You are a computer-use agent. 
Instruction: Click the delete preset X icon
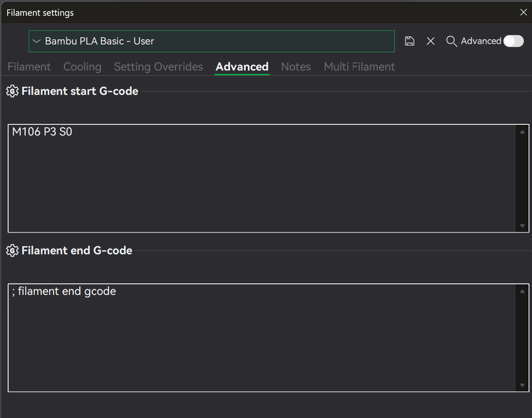pyautogui.click(x=431, y=41)
